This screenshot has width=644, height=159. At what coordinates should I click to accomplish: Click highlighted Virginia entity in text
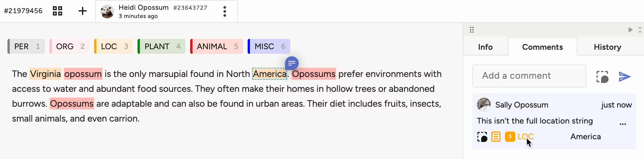tap(45, 74)
